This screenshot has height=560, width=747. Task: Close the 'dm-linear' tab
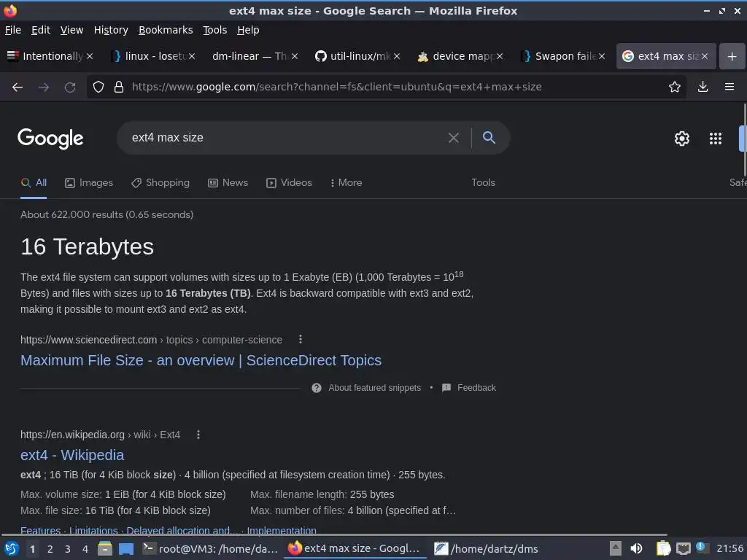click(x=295, y=56)
